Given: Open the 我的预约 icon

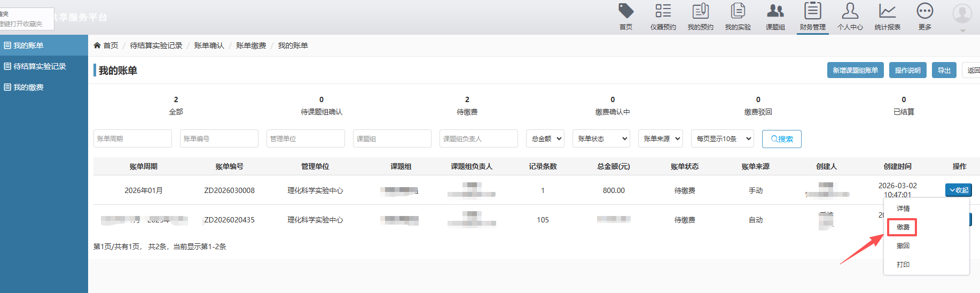Looking at the screenshot, I should (x=700, y=11).
